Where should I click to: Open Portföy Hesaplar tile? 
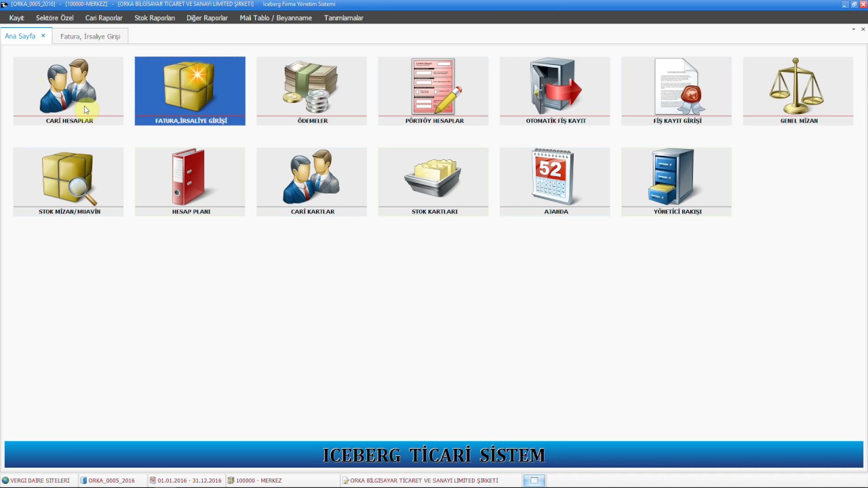(x=433, y=91)
